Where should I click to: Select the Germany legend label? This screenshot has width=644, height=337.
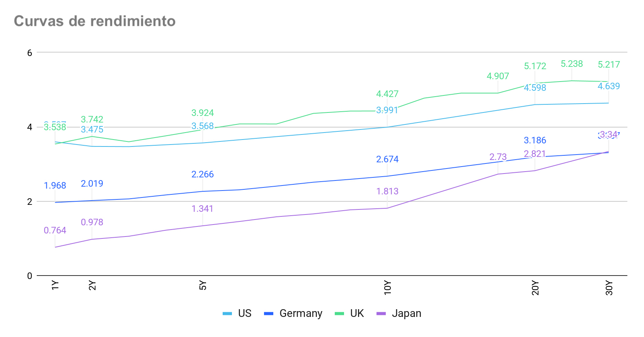click(301, 313)
